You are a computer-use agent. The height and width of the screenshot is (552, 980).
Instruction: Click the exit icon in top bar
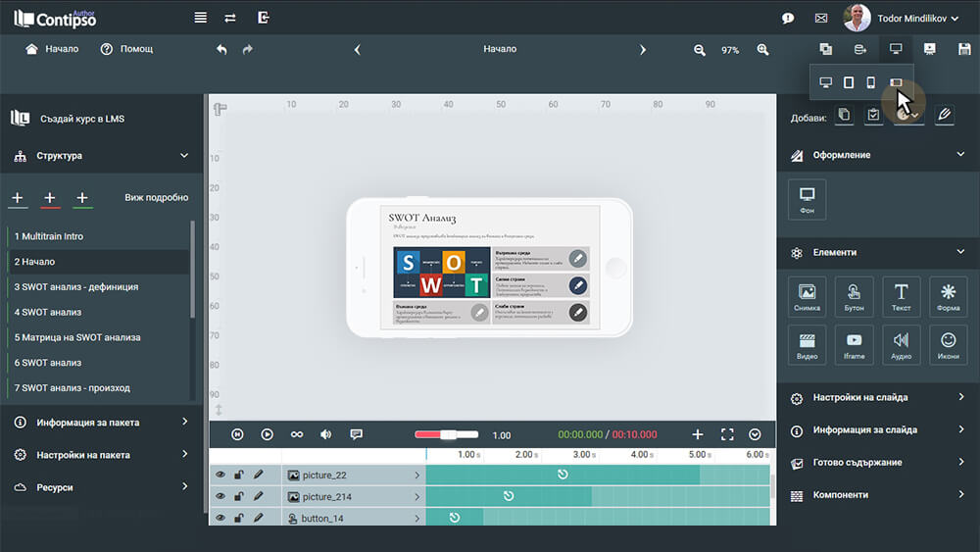tap(263, 18)
